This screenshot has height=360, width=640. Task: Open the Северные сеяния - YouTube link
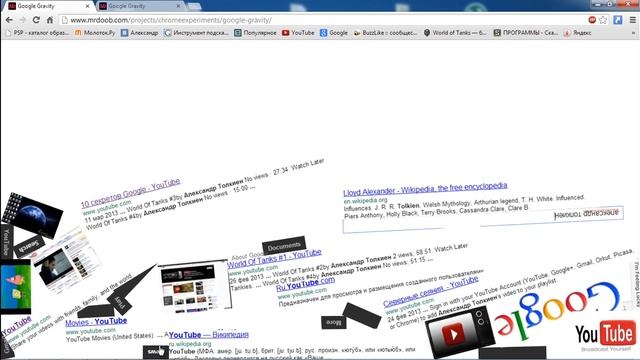[431, 291]
